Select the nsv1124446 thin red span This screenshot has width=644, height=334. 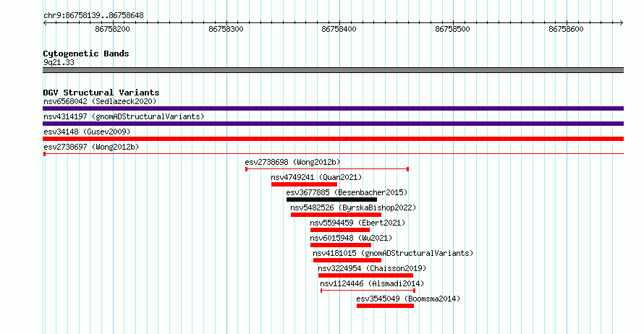(368, 291)
